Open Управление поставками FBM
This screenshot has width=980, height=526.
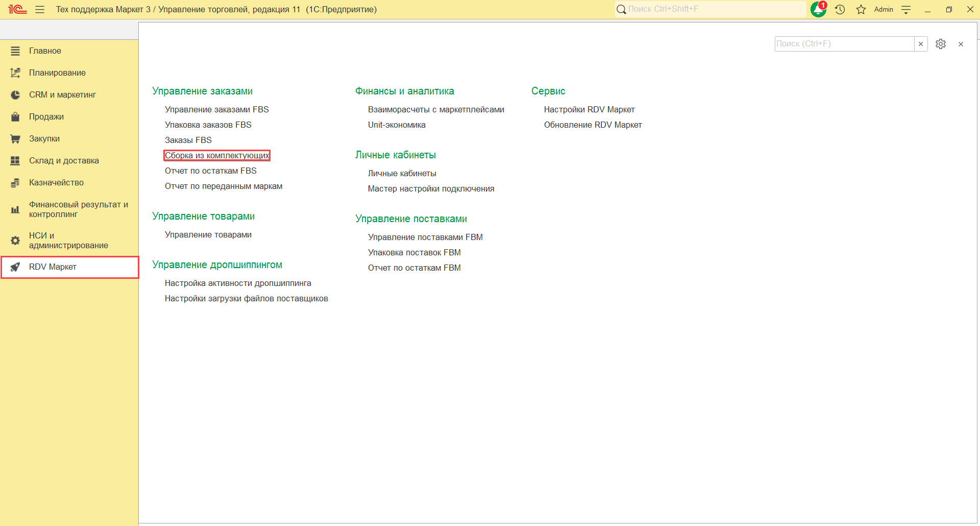point(425,237)
